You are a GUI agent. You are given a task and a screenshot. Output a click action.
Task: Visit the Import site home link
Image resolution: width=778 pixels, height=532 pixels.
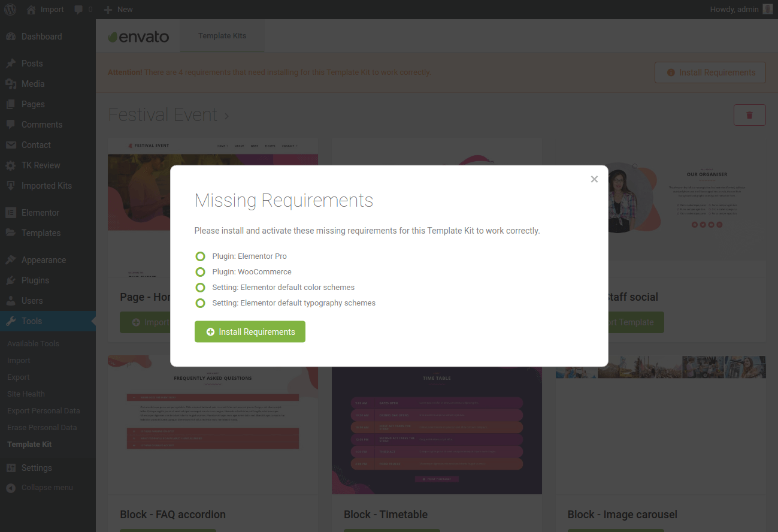click(x=45, y=9)
